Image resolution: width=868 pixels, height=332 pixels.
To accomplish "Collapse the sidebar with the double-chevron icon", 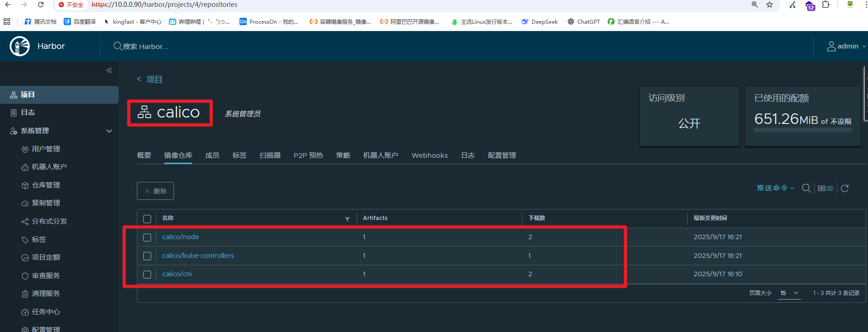I will click(109, 70).
